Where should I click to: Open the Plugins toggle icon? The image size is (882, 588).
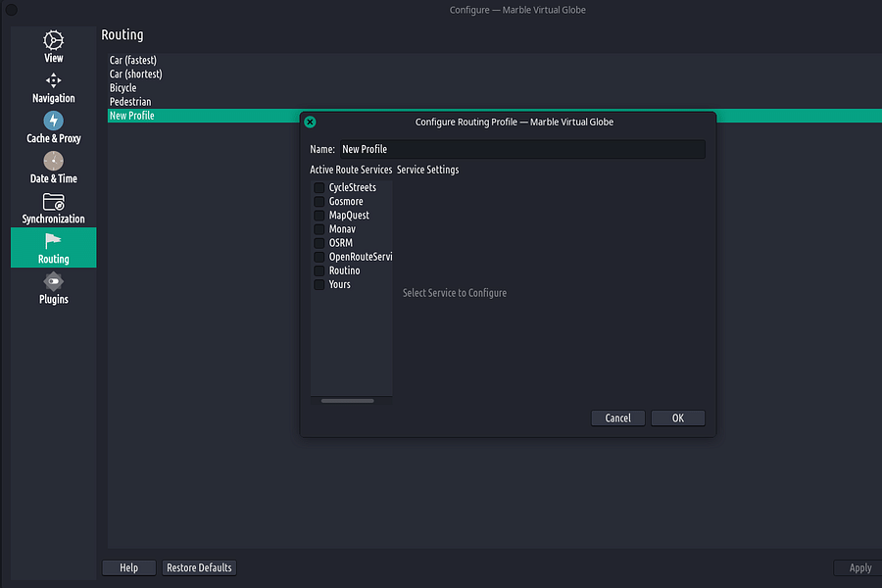click(54, 281)
